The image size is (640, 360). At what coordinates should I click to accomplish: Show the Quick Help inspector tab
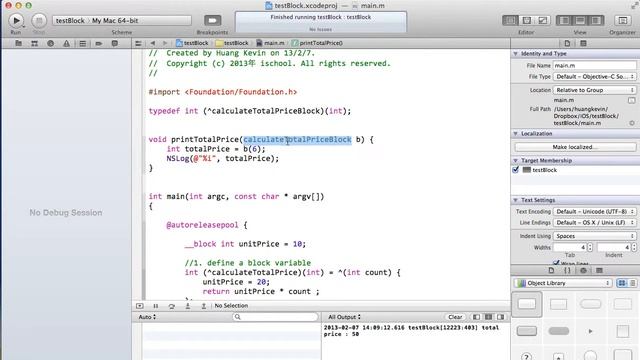coord(583,43)
